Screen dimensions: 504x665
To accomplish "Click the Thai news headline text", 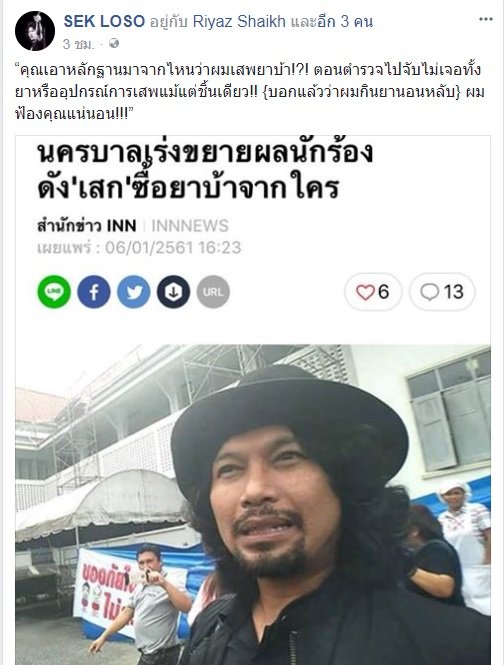I will coord(205,170).
